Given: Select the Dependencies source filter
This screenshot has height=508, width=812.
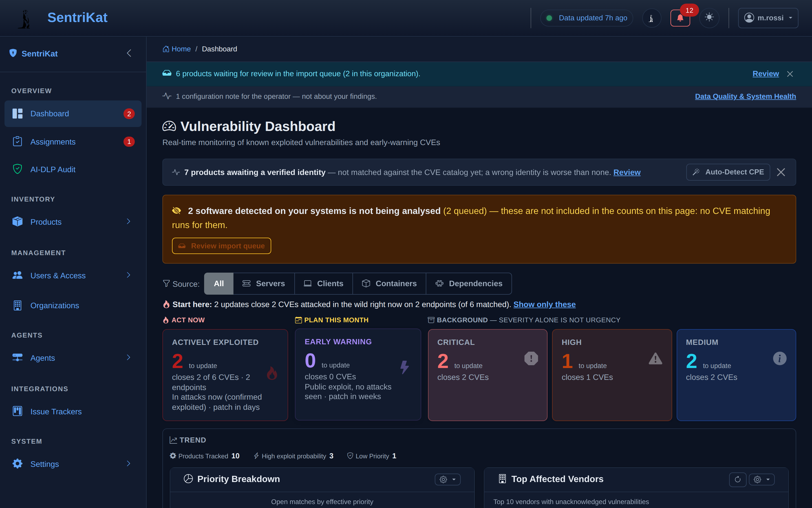Looking at the screenshot, I should pyautogui.click(x=469, y=284).
